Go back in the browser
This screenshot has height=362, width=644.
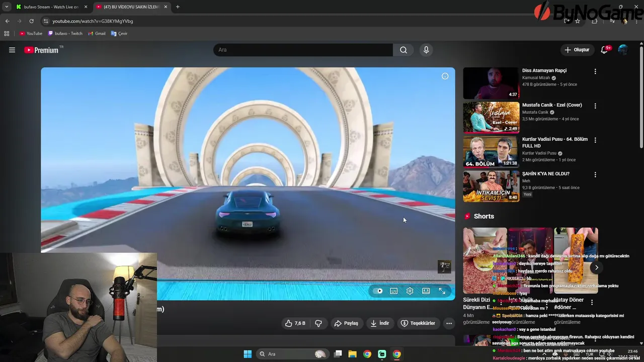(x=7, y=21)
